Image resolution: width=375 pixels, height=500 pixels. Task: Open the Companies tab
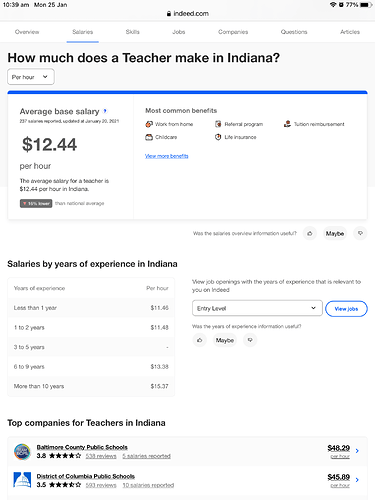coord(233,32)
